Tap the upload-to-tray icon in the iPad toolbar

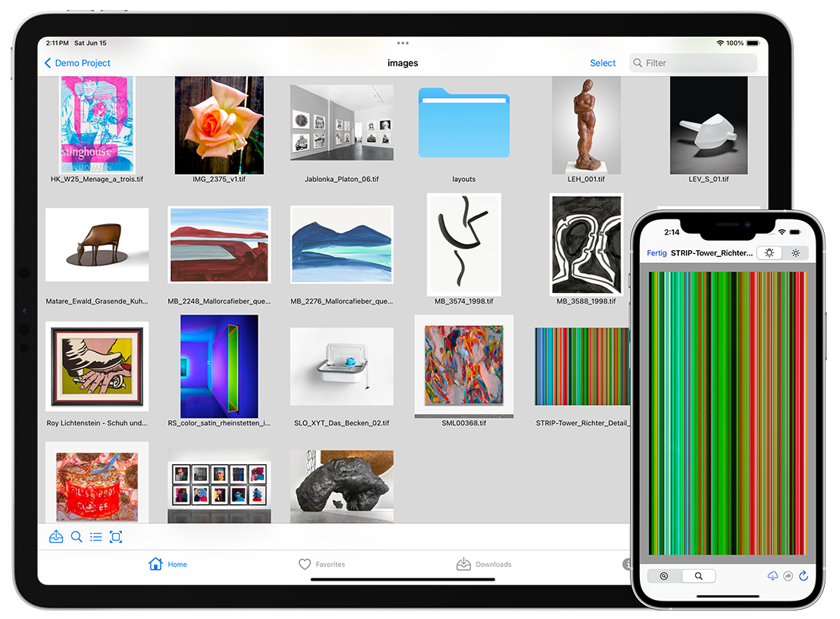pos(56,537)
